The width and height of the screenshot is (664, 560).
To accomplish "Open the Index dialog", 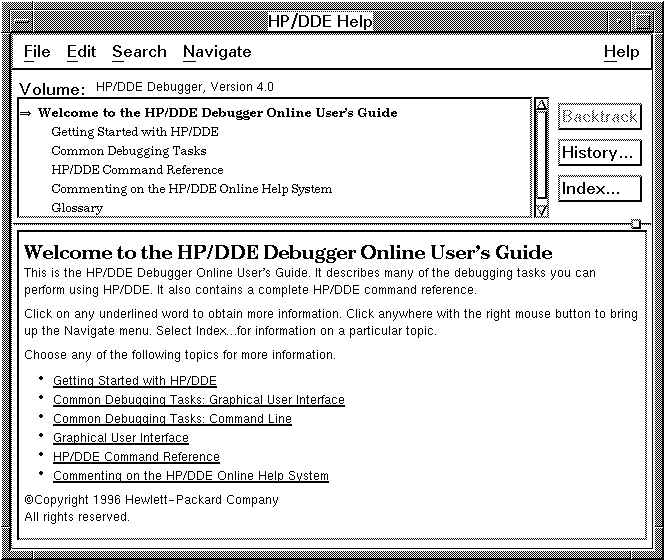I will [x=599, y=189].
